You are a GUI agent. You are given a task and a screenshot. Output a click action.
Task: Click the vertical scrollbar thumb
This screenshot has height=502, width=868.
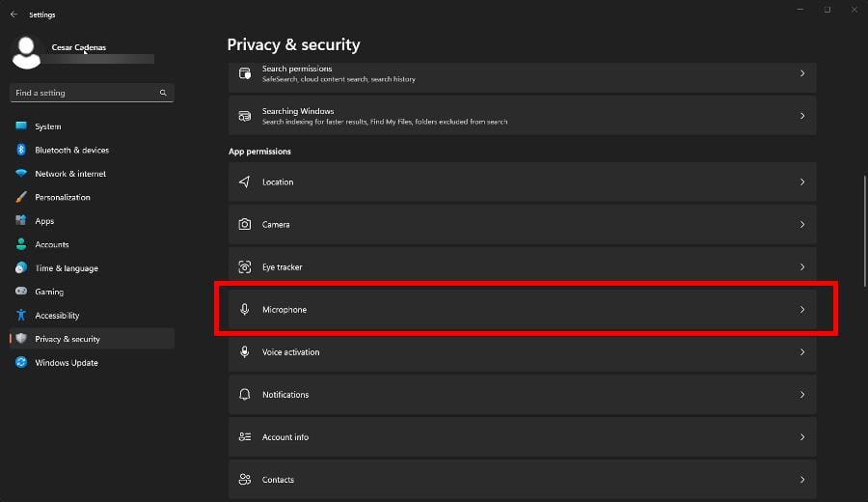(865, 231)
